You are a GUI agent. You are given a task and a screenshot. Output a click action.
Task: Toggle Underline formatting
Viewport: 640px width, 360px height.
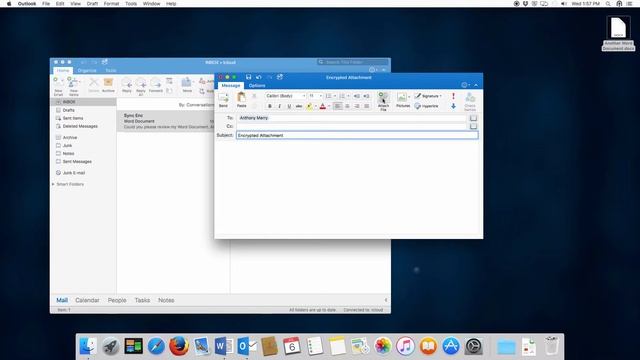(x=289, y=106)
